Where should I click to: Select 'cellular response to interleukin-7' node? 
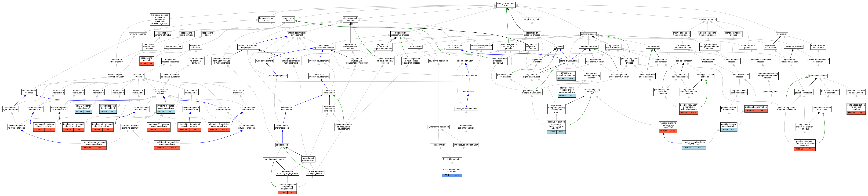tap(83, 109)
